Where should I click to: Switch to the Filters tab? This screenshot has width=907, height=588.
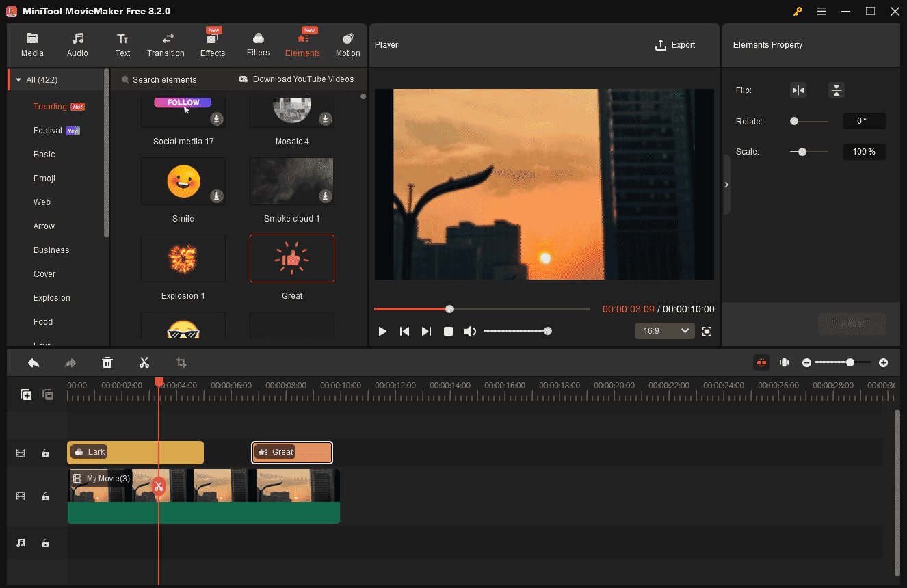[258, 44]
